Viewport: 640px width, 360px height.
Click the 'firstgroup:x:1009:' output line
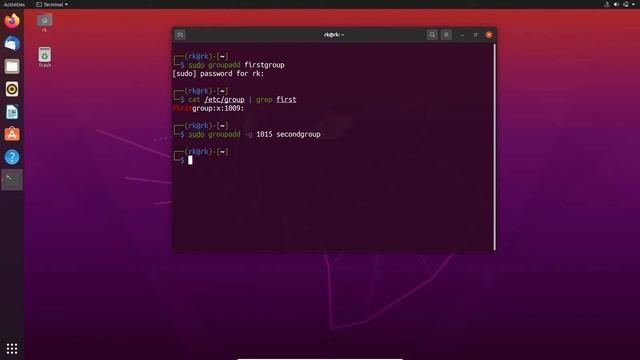click(x=208, y=109)
